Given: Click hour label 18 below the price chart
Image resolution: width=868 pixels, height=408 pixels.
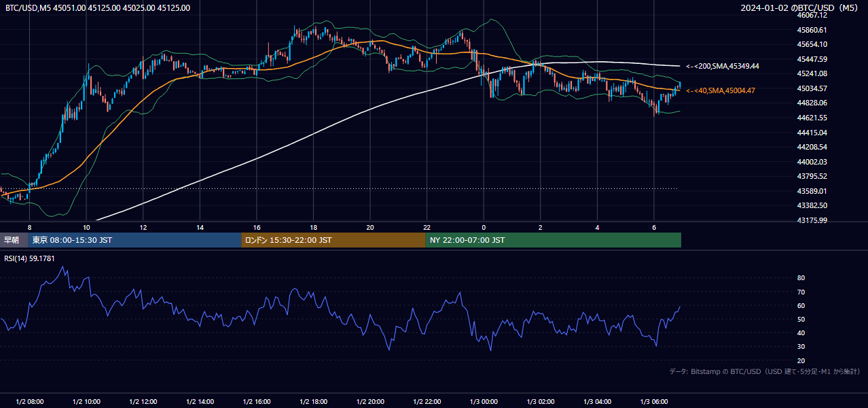Looking at the screenshot, I should [x=313, y=227].
